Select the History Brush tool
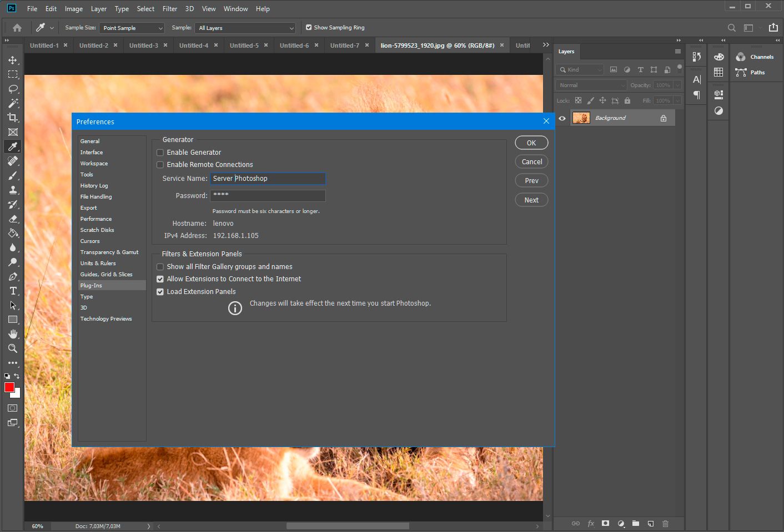This screenshot has height=532, width=784. point(13,204)
